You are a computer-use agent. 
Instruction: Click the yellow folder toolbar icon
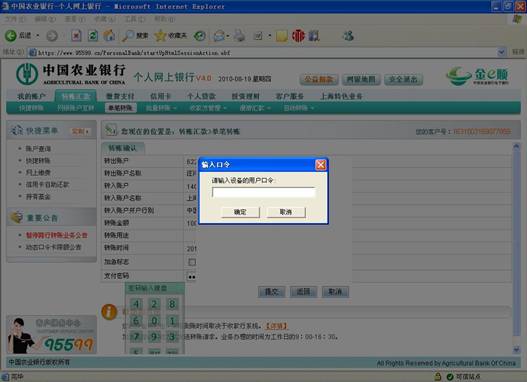282,36
